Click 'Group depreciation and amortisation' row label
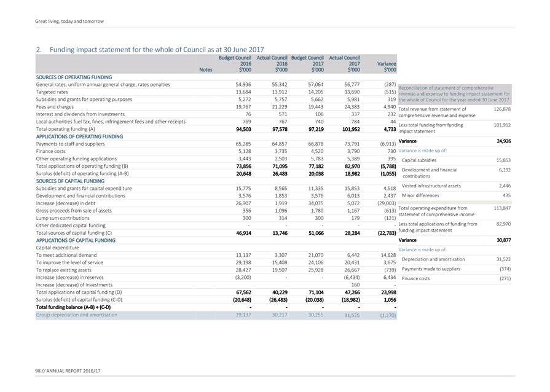 pyautogui.click(x=76, y=315)
